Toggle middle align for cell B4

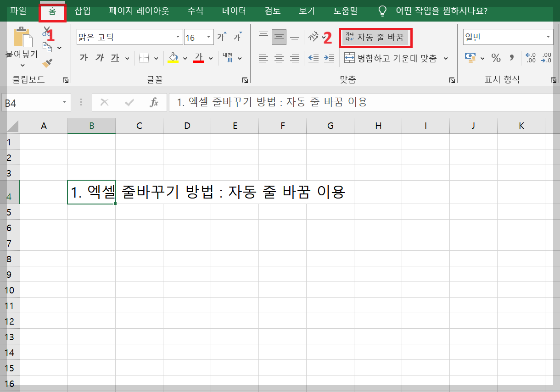tap(279, 37)
